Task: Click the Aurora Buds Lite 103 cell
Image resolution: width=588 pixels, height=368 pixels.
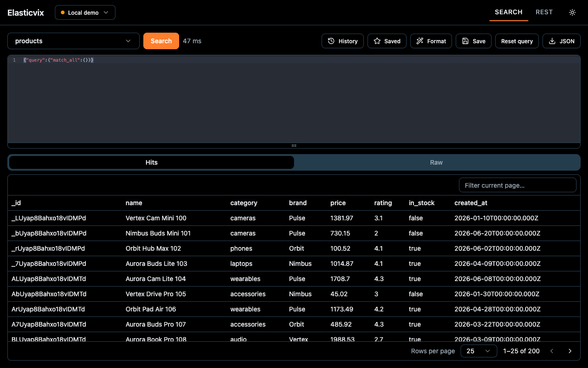Action: (x=157, y=264)
